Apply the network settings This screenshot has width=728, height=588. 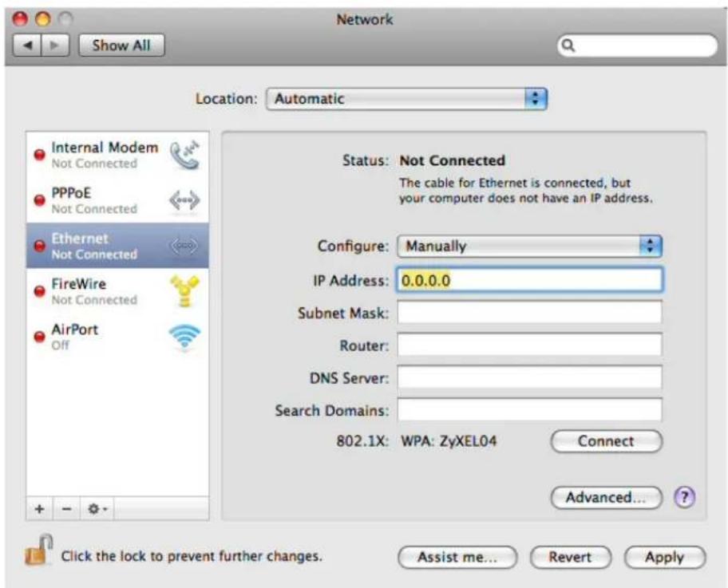pos(665,557)
